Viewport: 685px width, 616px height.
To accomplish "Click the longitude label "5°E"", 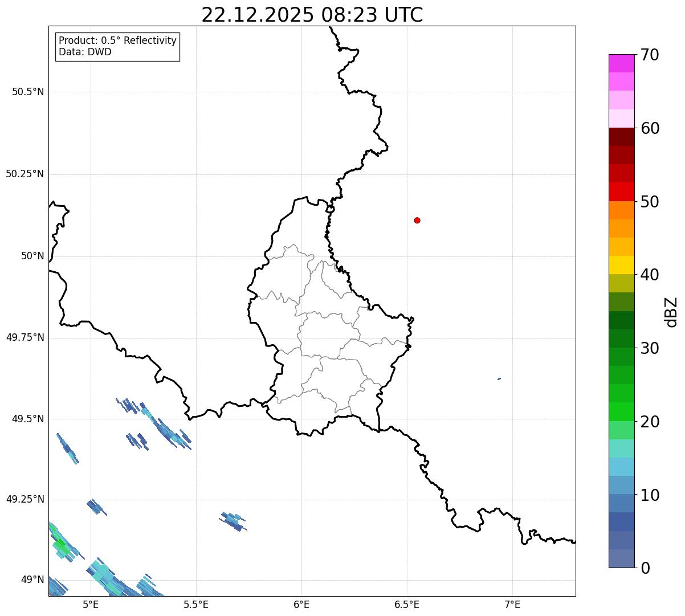I will (x=91, y=604).
